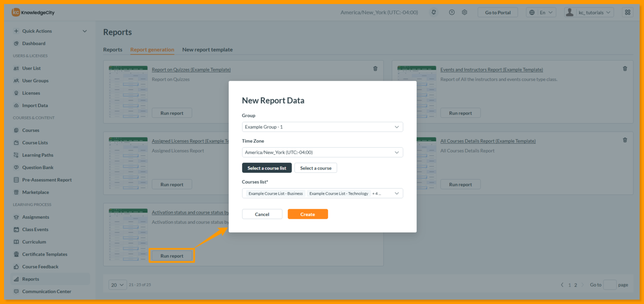Delete the All Courses Details Report template
Viewport: 644px width, 304px height.
pos(625,140)
